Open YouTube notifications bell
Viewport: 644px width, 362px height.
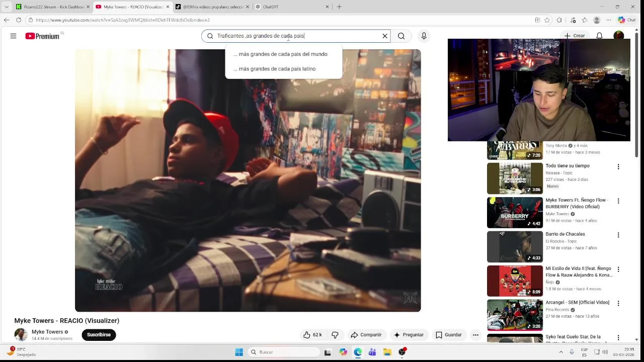click(x=599, y=36)
